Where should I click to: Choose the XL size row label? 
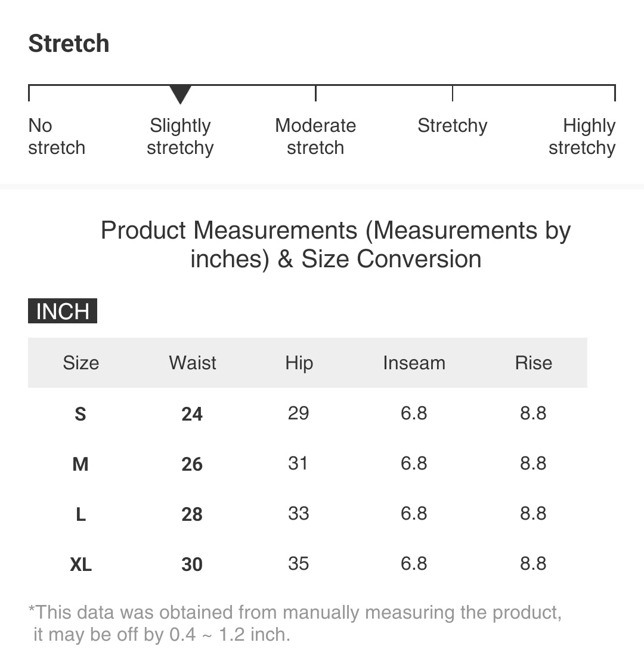pos(81,564)
